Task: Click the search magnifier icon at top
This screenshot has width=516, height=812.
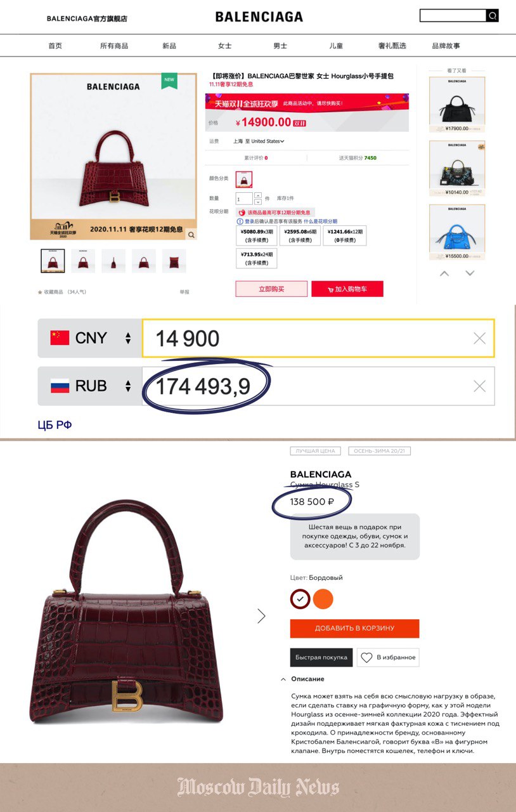Action: (x=492, y=16)
